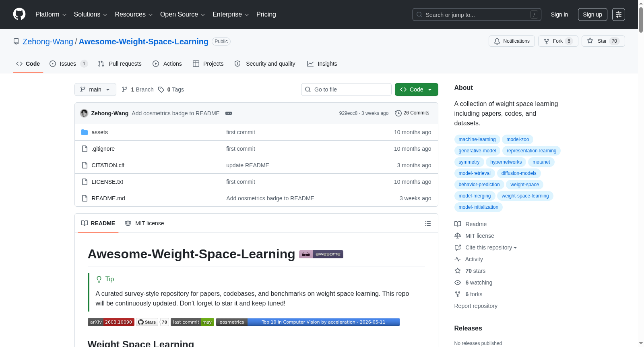This screenshot has height=347, width=644.
Task: Click the Notifications button
Action: tap(512, 41)
